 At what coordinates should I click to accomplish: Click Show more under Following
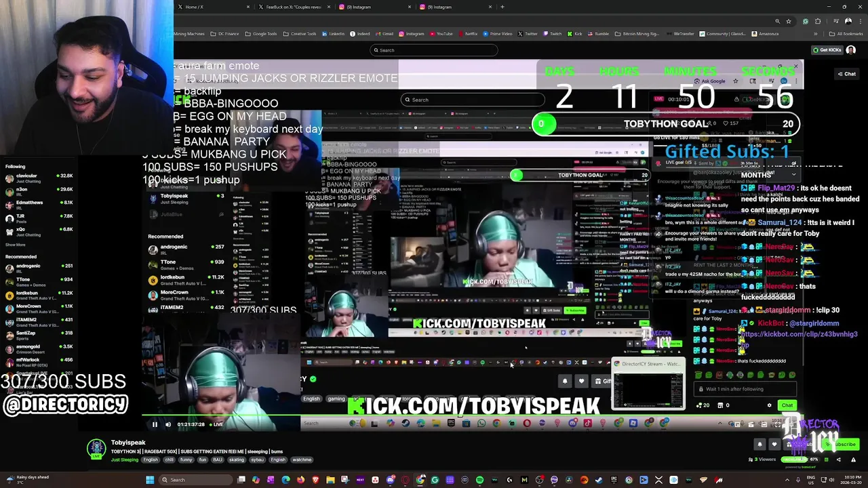point(15,245)
